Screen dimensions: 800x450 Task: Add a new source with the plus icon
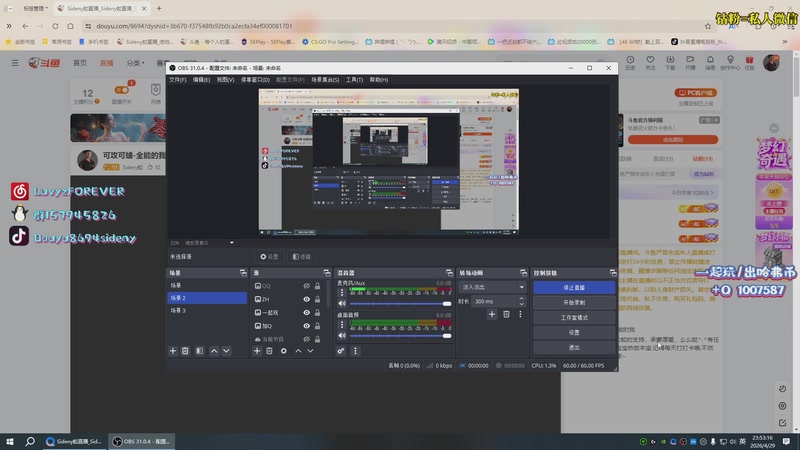(257, 351)
